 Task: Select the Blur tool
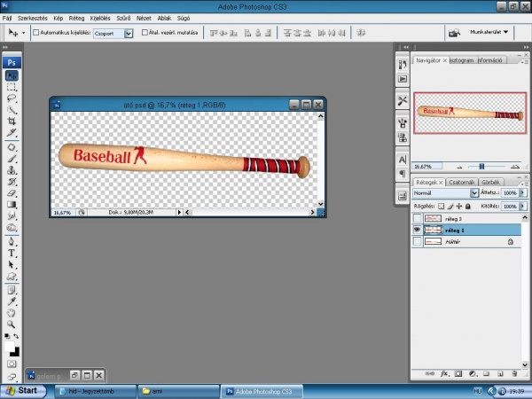tap(12, 215)
